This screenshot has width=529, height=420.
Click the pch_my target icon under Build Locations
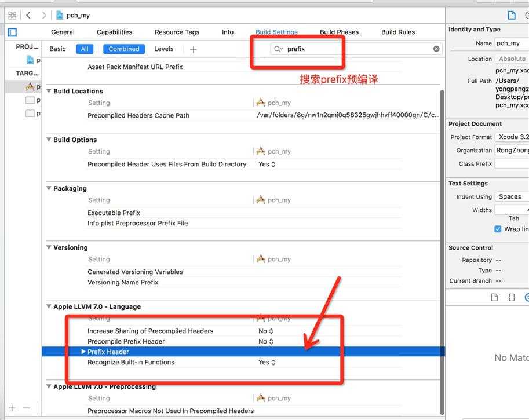click(261, 103)
